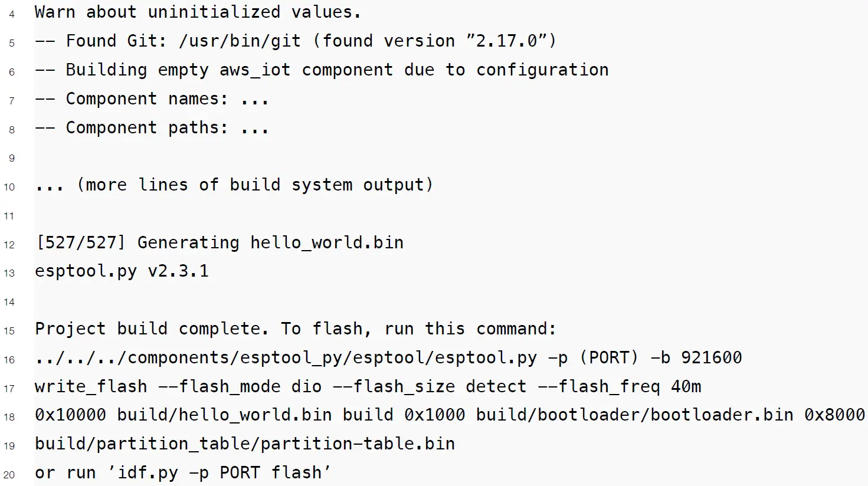The image size is (868, 486).
Task: Click the 'Component names:' text
Action: (146, 98)
